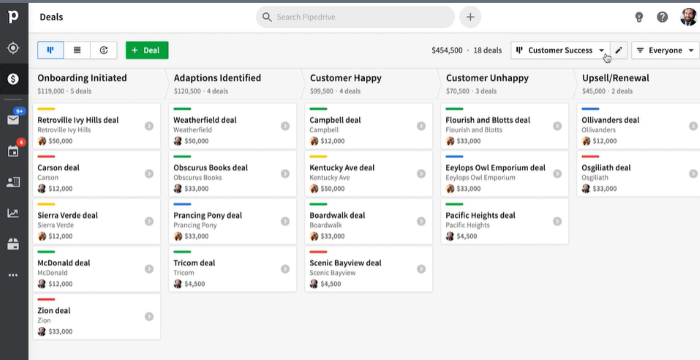Open the Obscurus Books deal link
The image size is (700, 360).
click(211, 167)
